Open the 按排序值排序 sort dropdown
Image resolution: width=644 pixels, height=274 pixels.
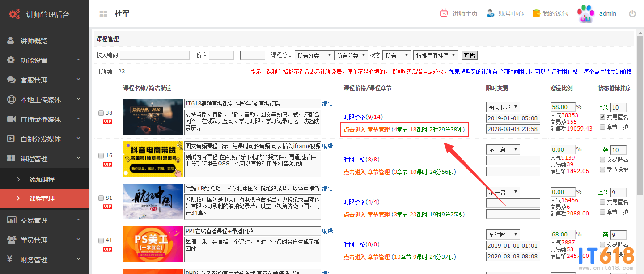(x=435, y=55)
